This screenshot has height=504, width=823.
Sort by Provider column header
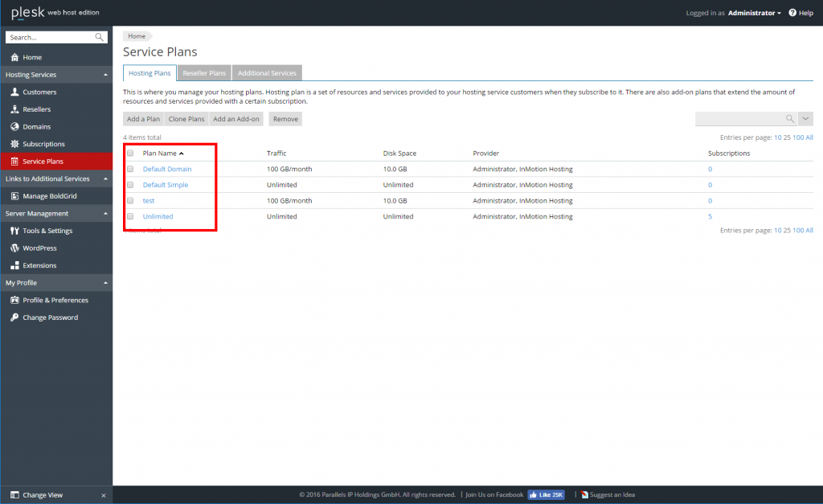tap(486, 154)
